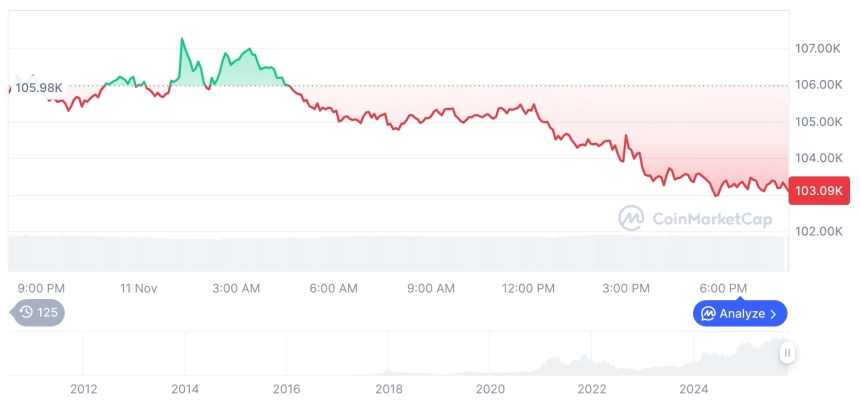860x401 pixels.
Task: Select 2012 on the overview timeline
Action: [x=83, y=389]
